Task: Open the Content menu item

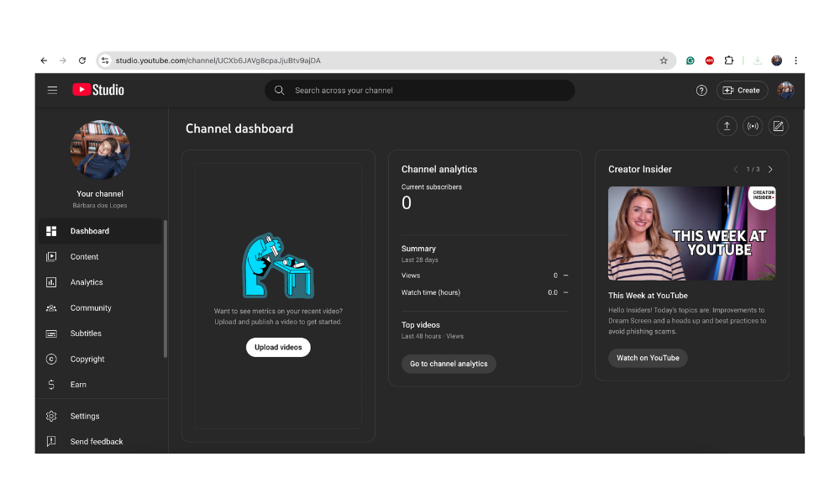Action: 100,256
